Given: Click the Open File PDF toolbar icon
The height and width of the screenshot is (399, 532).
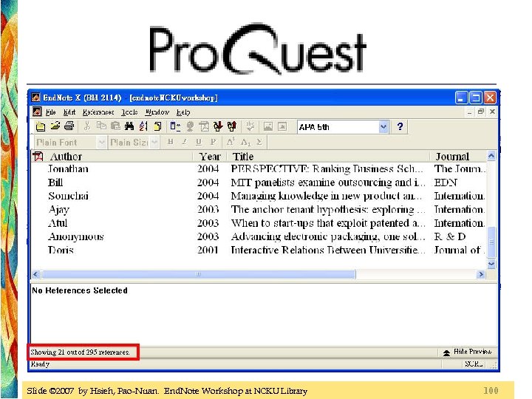Looking at the screenshot, I should pos(204,126).
